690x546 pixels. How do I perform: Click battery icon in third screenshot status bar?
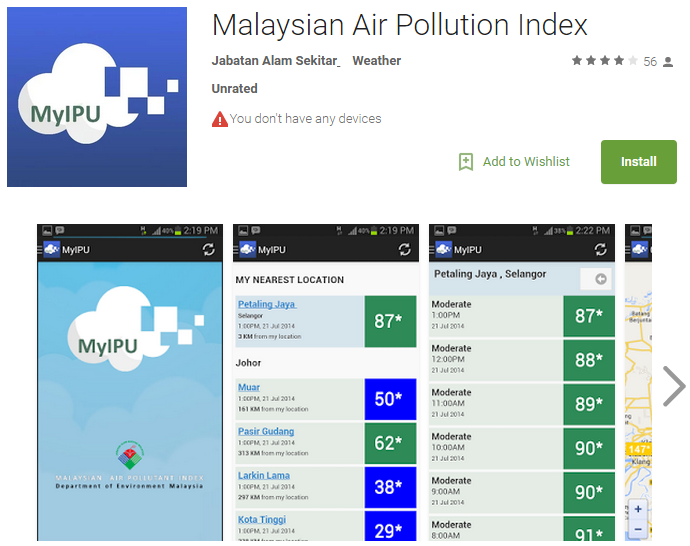(x=570, y=231)
